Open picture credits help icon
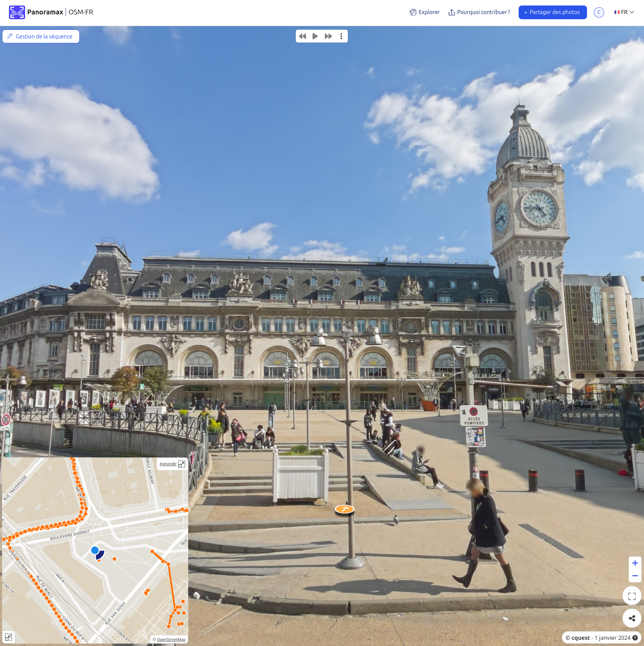The width and height of the screenshot is (644, 646). (635, 638)
